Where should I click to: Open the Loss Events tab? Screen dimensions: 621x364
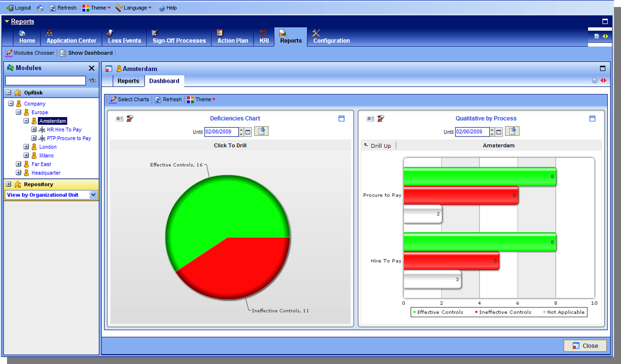click(x=124, y=37)
